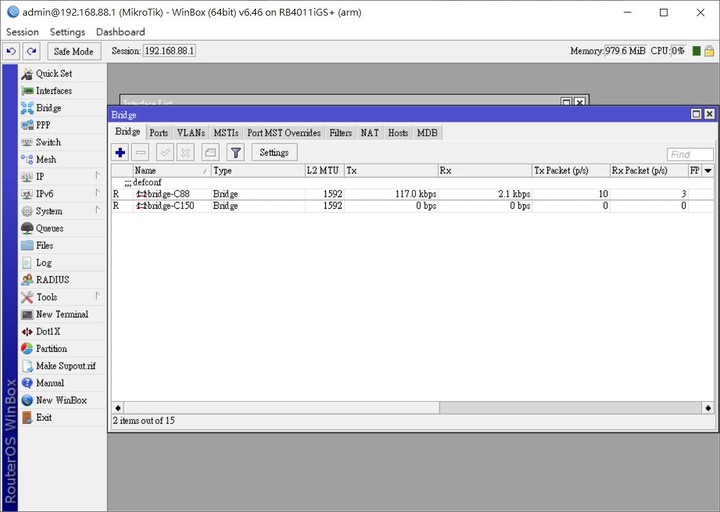Click the Disable cross button

pos(186,152)
